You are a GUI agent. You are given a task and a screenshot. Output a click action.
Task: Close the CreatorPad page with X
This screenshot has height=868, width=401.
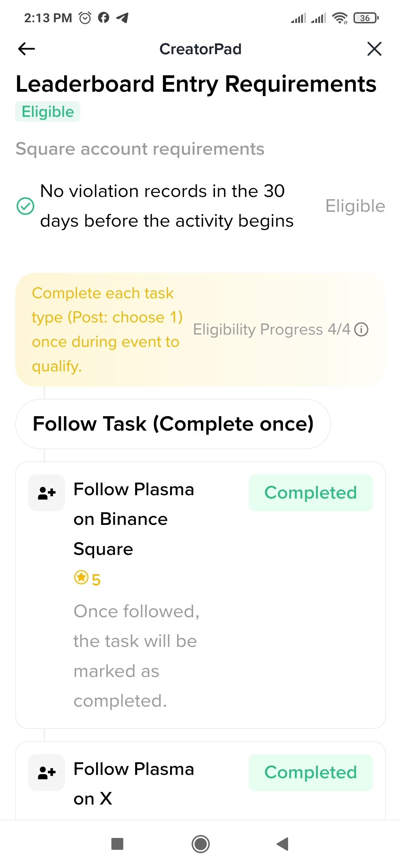coord(374,49)
